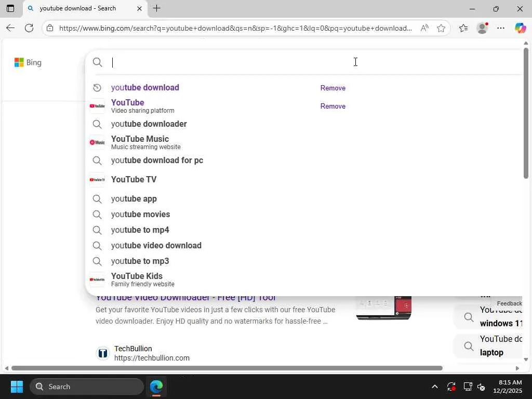
Task: Choose the YouTube TV suggestion
Action: click(134, 179)
